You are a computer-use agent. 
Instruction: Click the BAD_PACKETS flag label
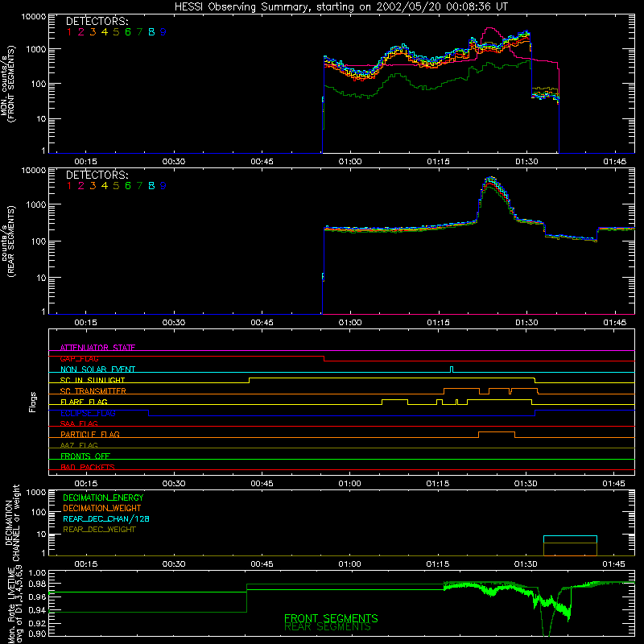click(x=88, y=467)
